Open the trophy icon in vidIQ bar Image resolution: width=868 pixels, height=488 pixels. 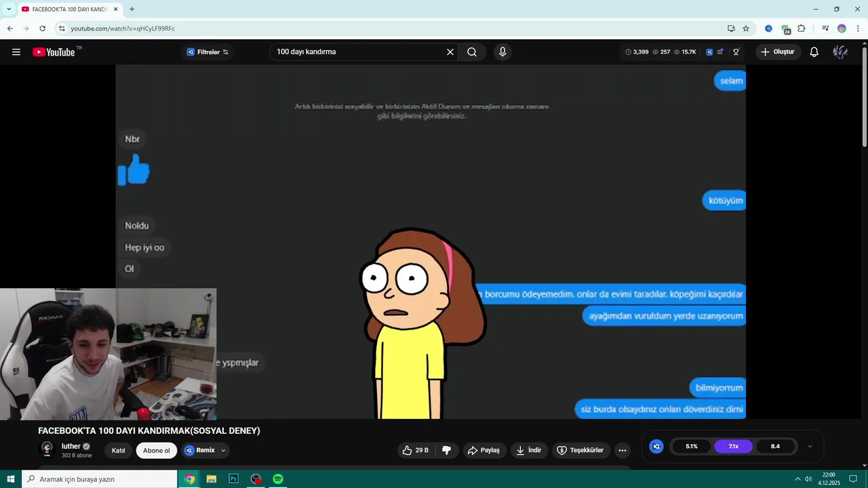[x=736, y=52]
